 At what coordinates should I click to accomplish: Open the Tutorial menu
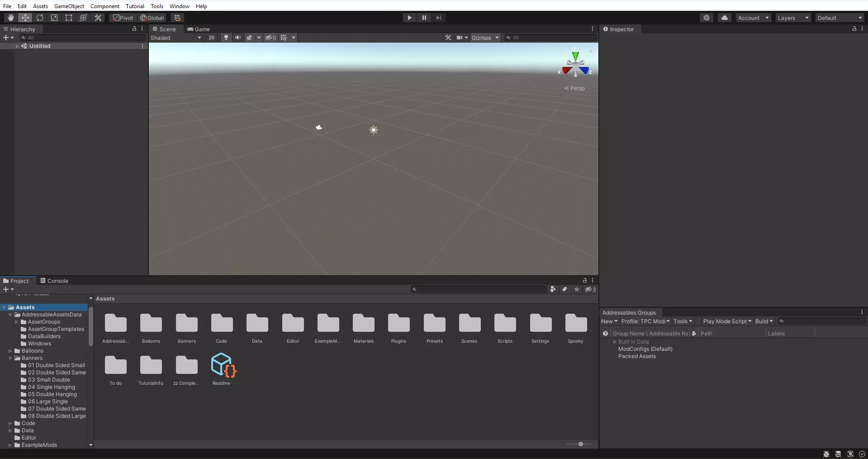click(x=135, y=6)
